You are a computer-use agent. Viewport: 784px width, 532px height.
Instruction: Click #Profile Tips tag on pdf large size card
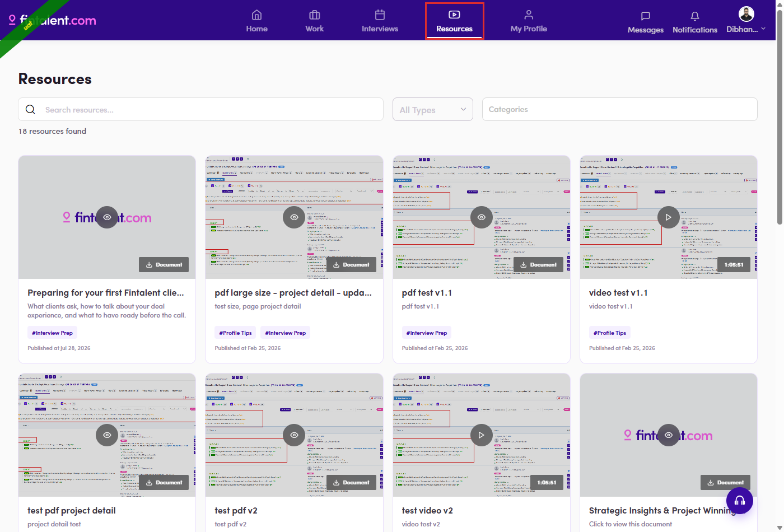coord(236,333)
